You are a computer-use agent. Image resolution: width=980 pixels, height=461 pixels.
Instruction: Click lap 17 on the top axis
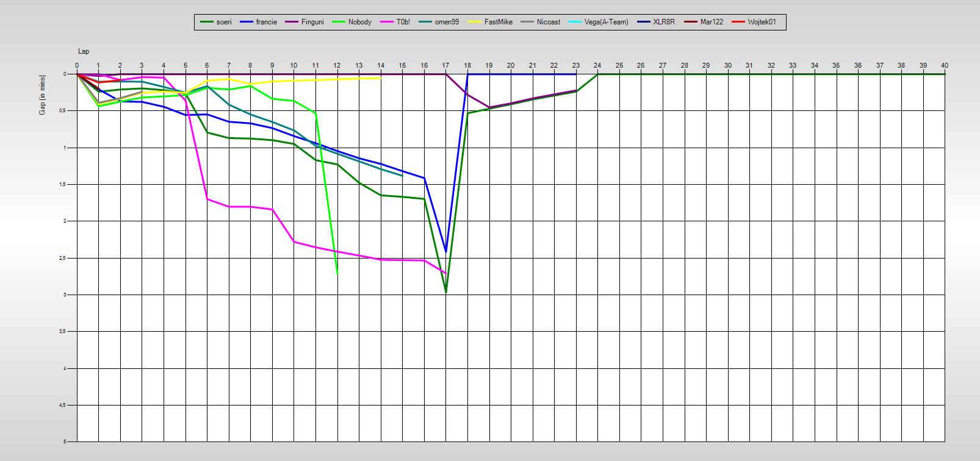445,65
